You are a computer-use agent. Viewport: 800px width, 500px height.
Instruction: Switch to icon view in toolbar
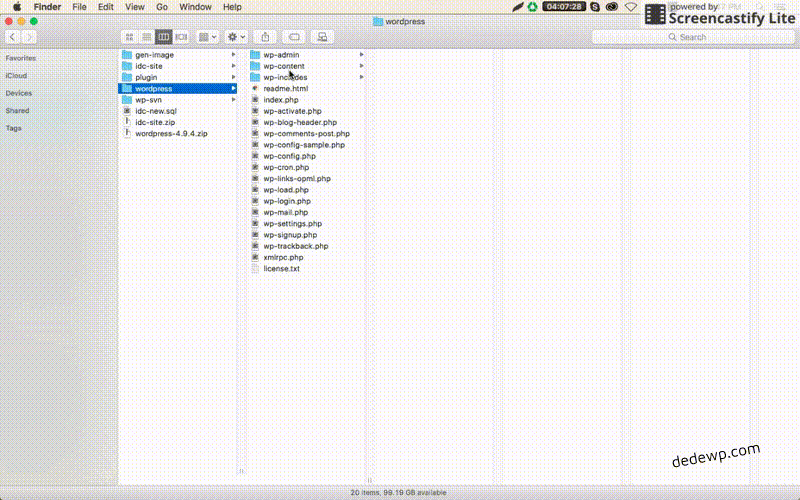point(130,37)
